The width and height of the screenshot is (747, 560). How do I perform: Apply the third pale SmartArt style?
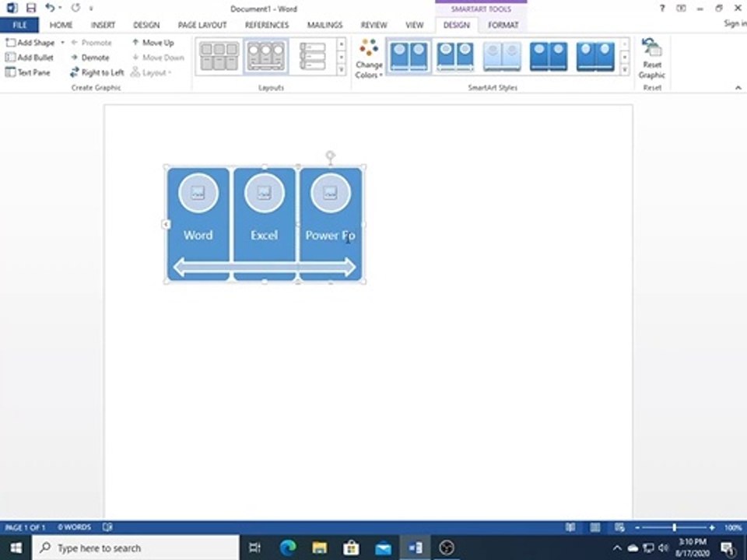click(x=502, y=56)
